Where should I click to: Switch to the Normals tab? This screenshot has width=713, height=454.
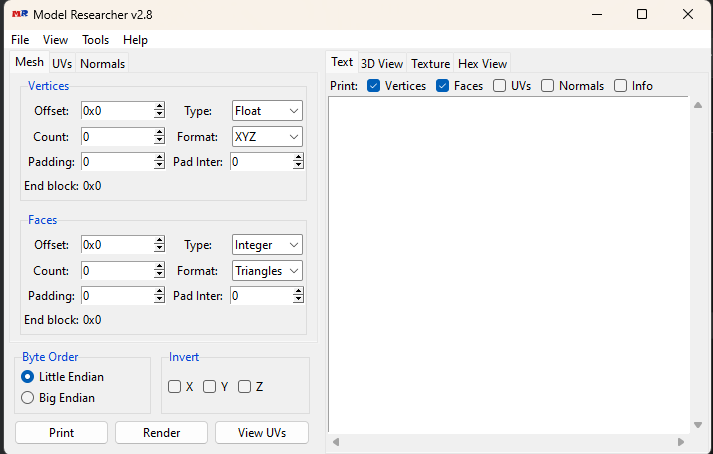point(103,63)
